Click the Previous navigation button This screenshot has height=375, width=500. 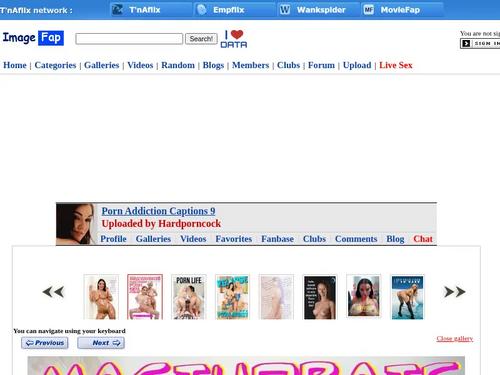click(x=45, y=343)
